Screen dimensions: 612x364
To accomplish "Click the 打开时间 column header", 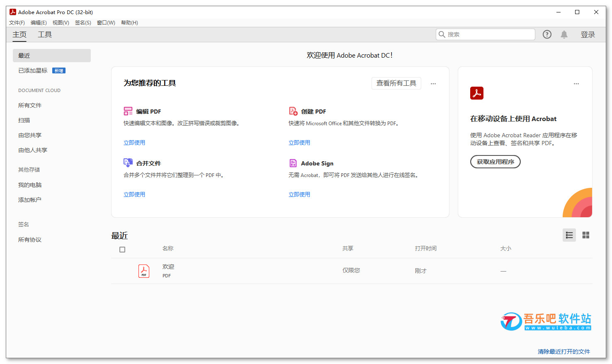I will point(426,248).
